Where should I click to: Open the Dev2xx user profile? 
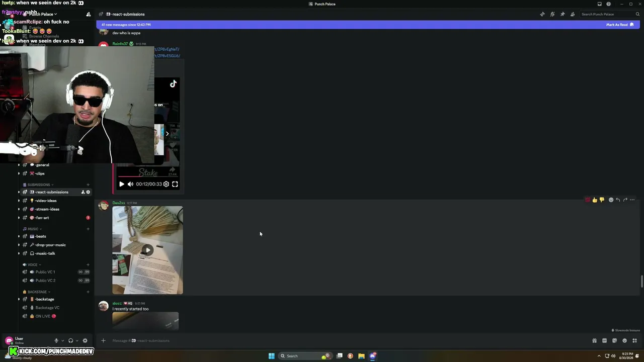[119, 203]
